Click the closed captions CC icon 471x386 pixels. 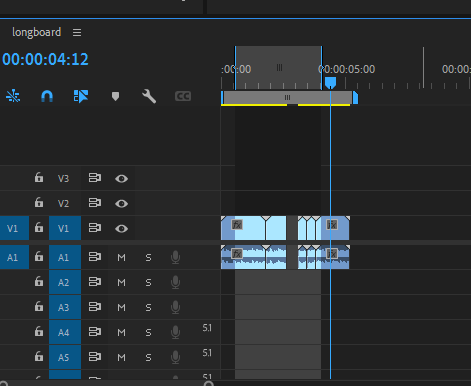183,96
